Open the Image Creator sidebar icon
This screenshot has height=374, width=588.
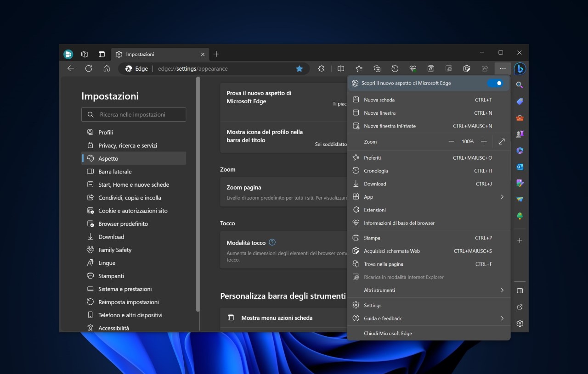520,183
